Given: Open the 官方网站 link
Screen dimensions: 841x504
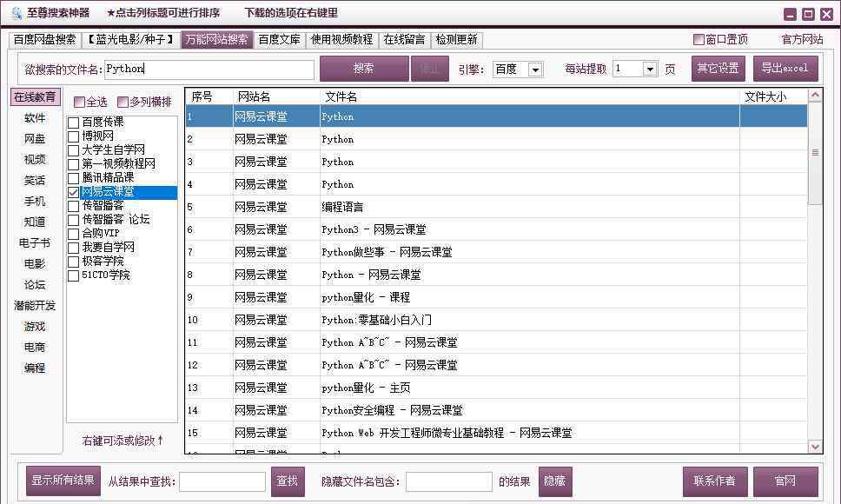Looking at the screenshot, I should pyautogui.click(x=803, y=39).
